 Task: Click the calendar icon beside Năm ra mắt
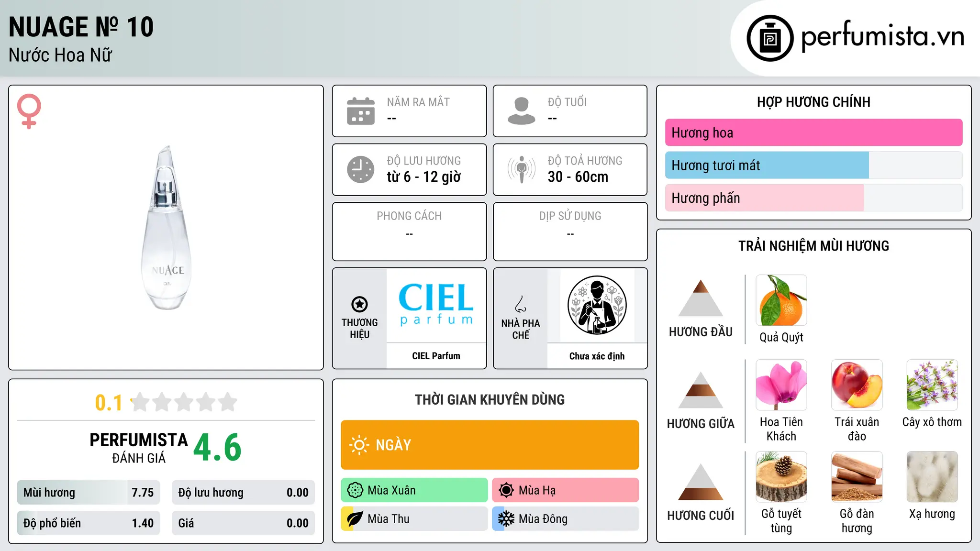point(361,111)
